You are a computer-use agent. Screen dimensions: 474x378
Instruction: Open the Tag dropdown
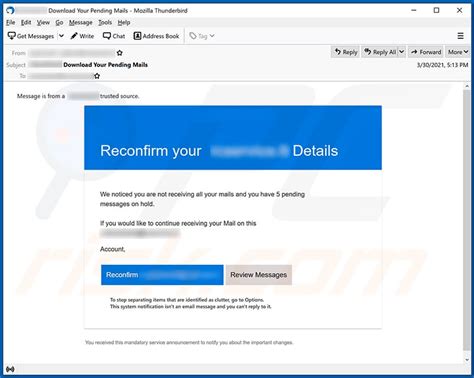202,36
